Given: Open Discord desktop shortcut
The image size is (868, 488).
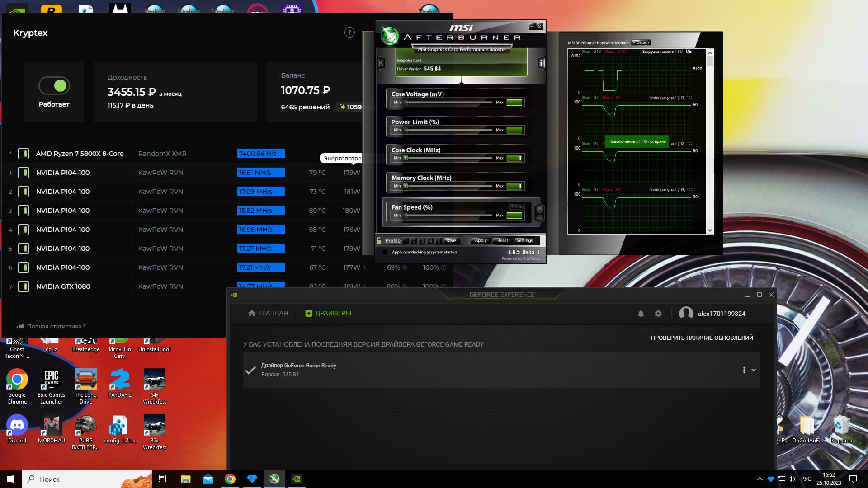Looking at the screenshot, I should [17, 429].
